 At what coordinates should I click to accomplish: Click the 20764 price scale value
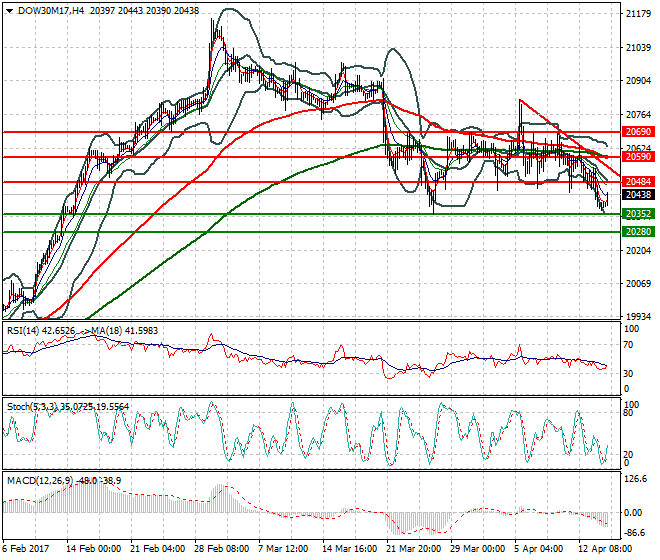[638, 115]
